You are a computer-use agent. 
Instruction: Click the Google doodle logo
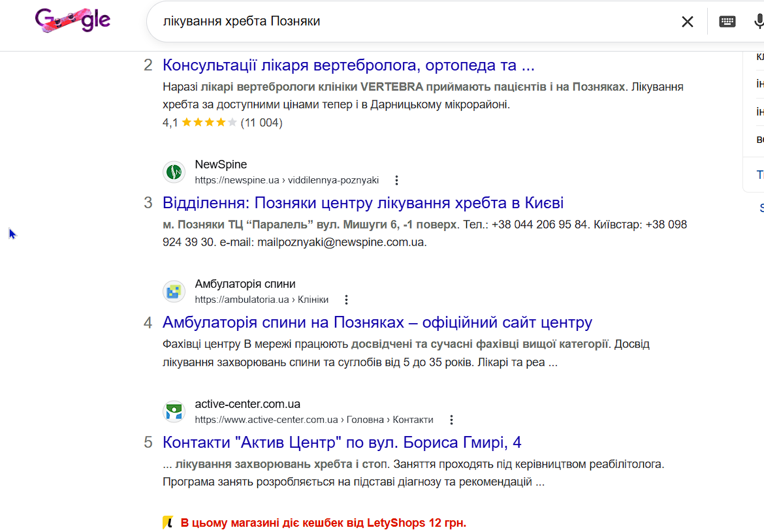tap(73, 21)
